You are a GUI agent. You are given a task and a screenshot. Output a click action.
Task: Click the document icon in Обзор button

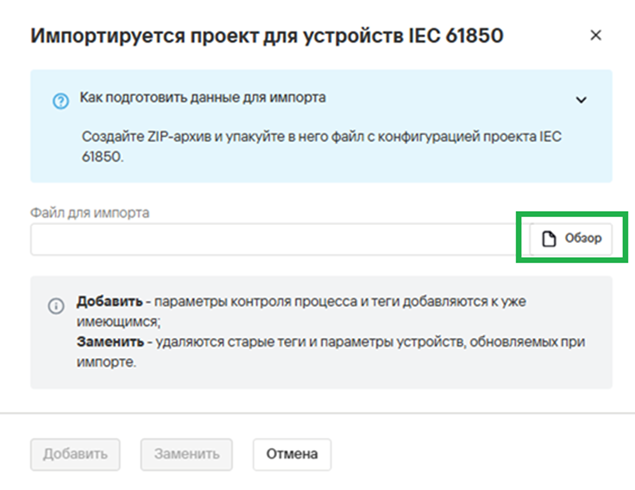click(549, 239)
